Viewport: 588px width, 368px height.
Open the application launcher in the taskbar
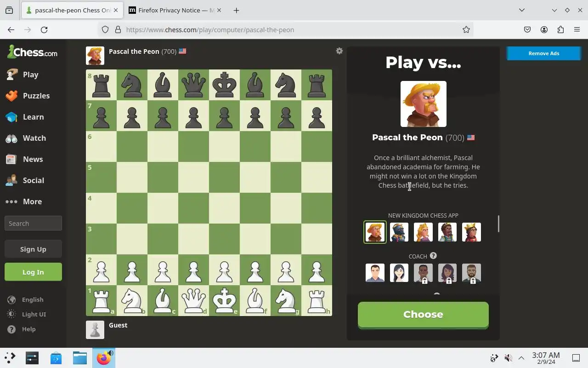pos(10,358)
